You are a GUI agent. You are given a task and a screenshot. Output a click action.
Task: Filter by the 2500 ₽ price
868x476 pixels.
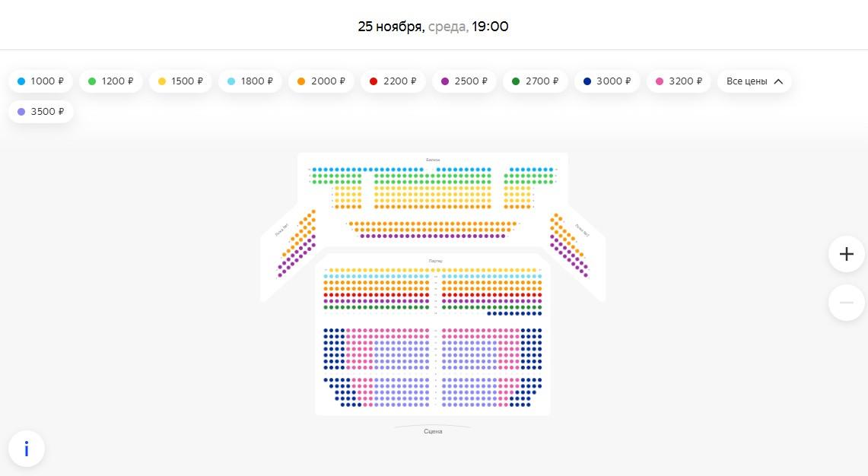[464, 81]
